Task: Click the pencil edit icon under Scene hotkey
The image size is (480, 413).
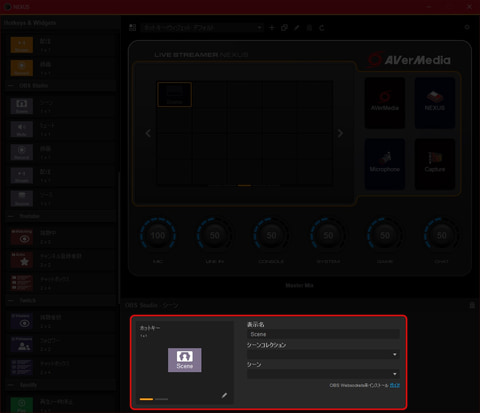Action: 224,395
